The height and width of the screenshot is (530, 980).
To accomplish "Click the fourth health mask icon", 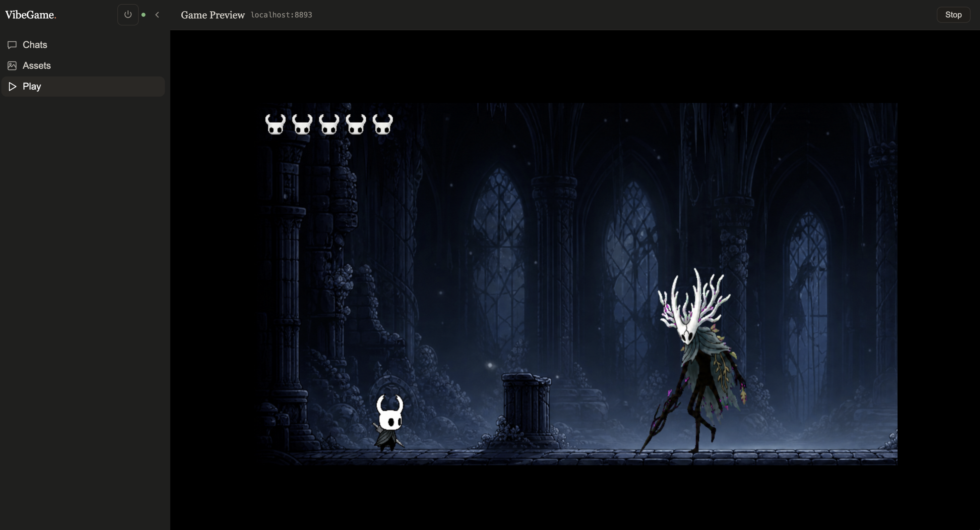I will pos(356,124).
